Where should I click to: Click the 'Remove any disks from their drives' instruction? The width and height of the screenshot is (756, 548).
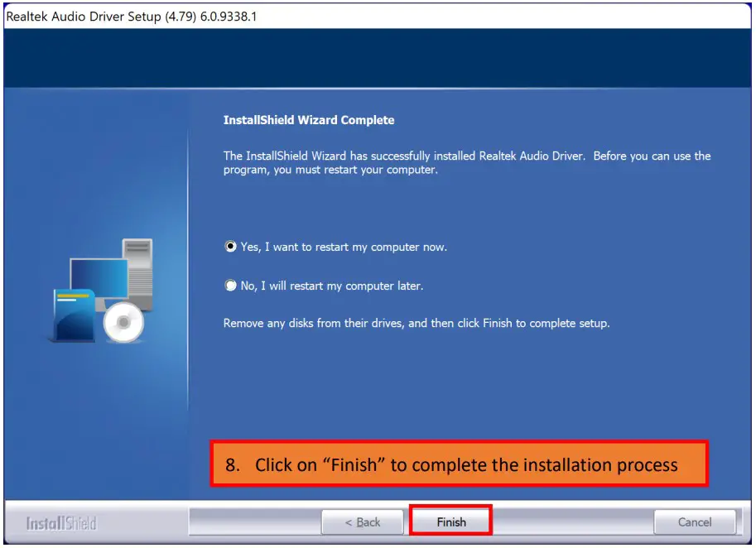pos(416,323)
